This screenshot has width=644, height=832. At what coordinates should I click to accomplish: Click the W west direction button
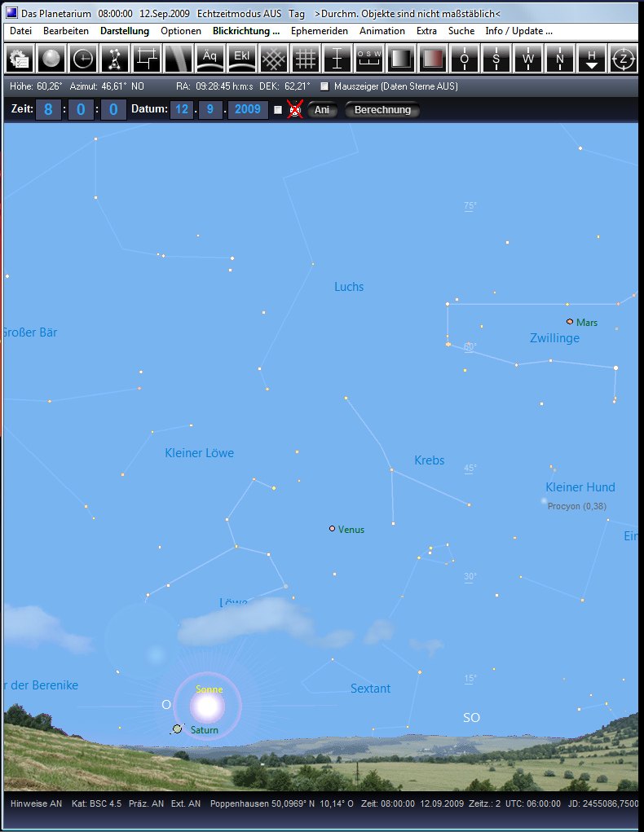(528, 59)
